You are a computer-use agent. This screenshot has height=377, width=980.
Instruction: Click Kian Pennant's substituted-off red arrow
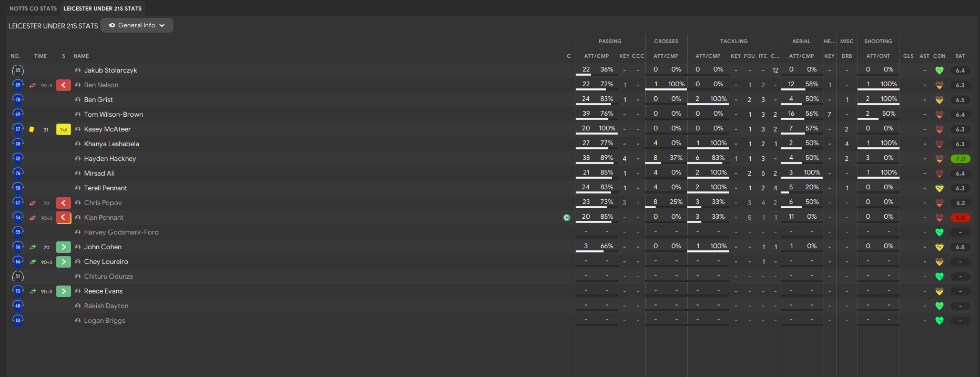click(64, 218)
